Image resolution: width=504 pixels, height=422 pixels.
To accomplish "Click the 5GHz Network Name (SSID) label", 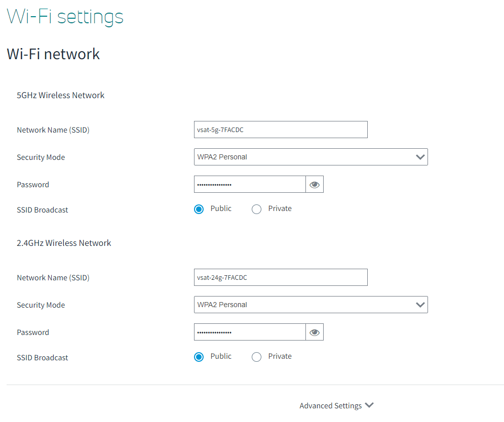I will click(53, 130).
